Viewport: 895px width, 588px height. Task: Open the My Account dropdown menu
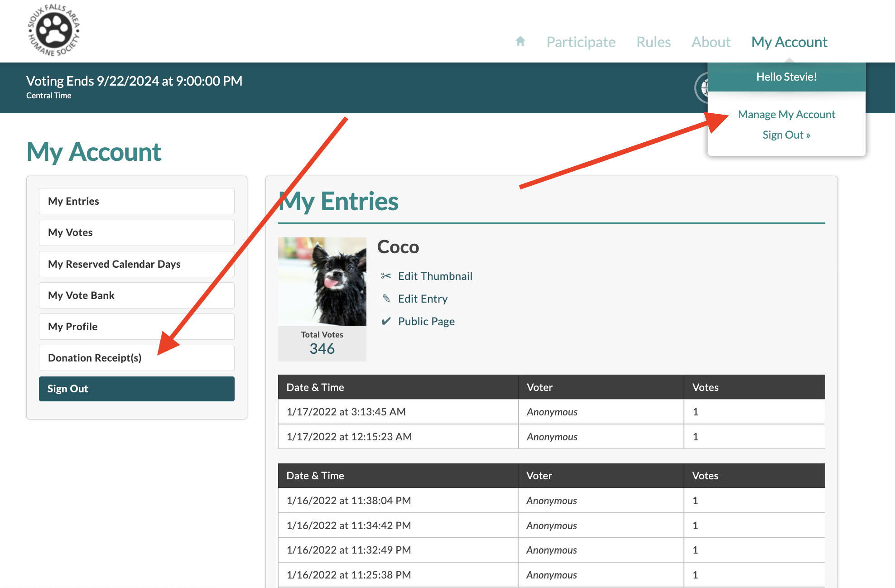pos(789,42)
